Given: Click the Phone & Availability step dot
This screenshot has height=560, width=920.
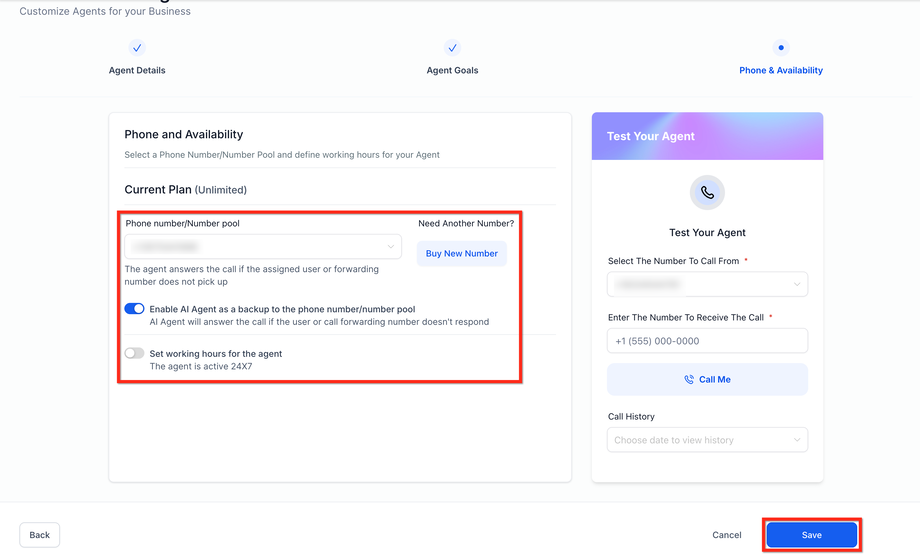Looking at the screenshot, I should point(781,48).
